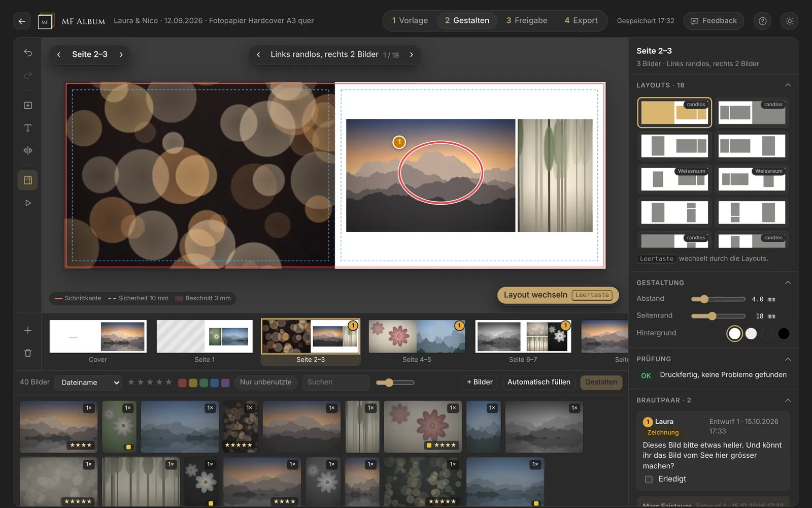Collapse the Gestaltung section

(788, 282)
